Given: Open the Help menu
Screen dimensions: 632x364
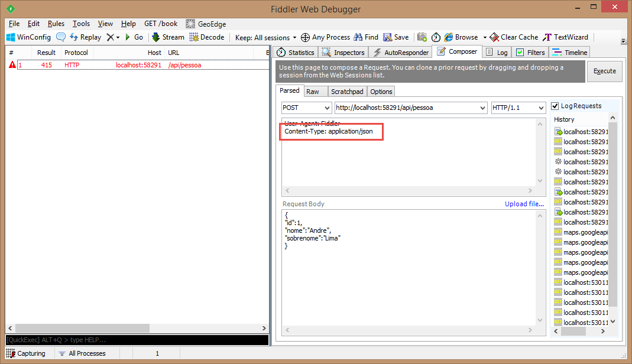Looking at the screenshot, I should (128, 24).
